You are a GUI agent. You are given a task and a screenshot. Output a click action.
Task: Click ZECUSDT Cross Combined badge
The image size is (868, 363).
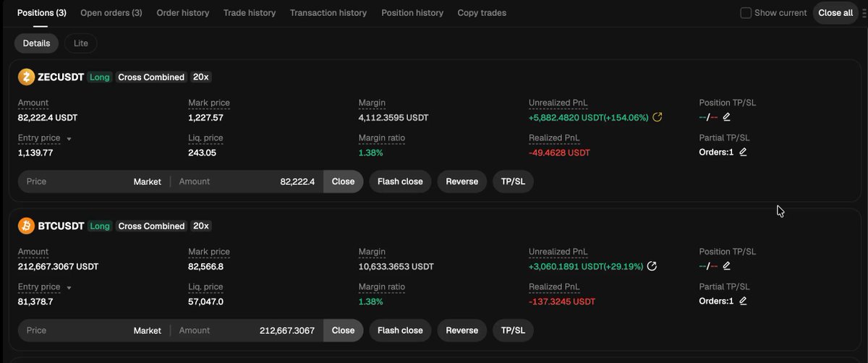tap(151, 77)
